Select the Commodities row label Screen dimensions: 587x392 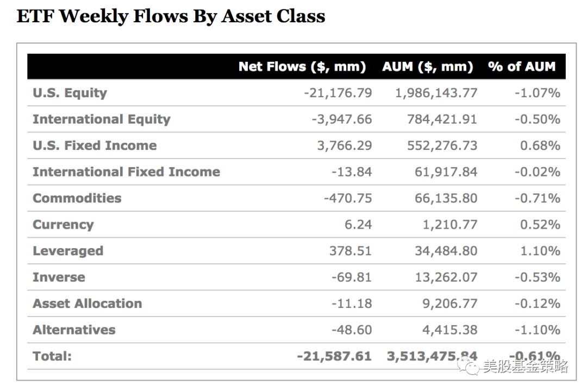coord(77,198)
